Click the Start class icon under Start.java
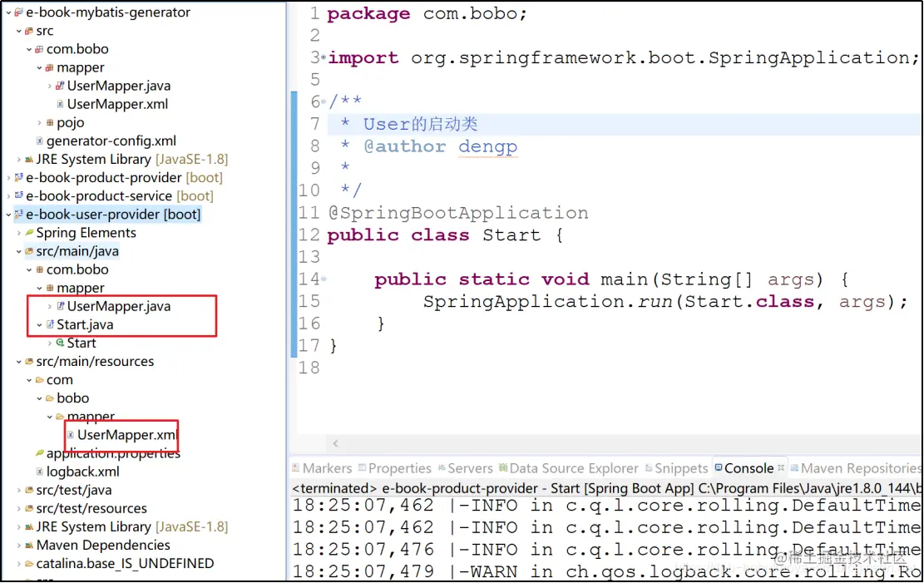The height and width of the screenshot is (583, 924). click(x=60, y=343)
